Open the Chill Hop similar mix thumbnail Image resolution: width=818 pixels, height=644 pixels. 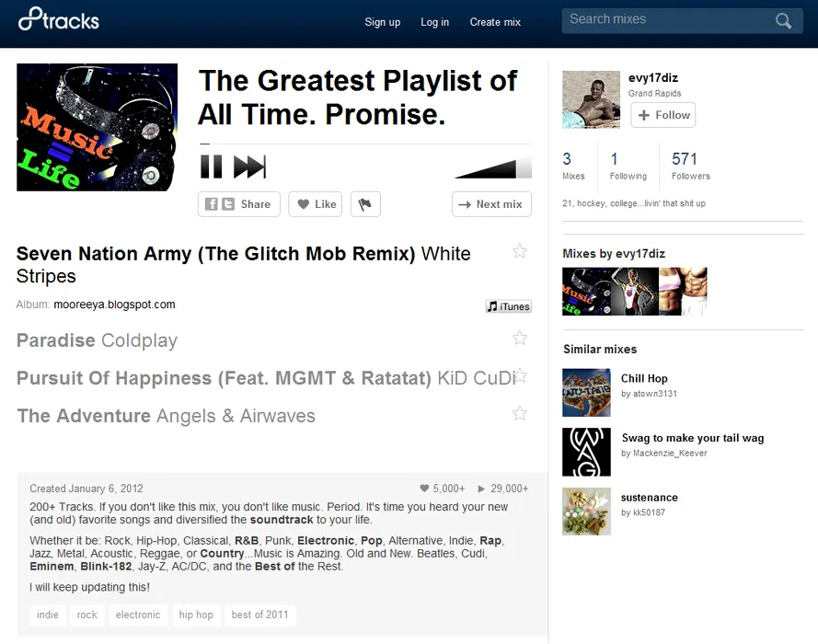click(x=586, y=393)
